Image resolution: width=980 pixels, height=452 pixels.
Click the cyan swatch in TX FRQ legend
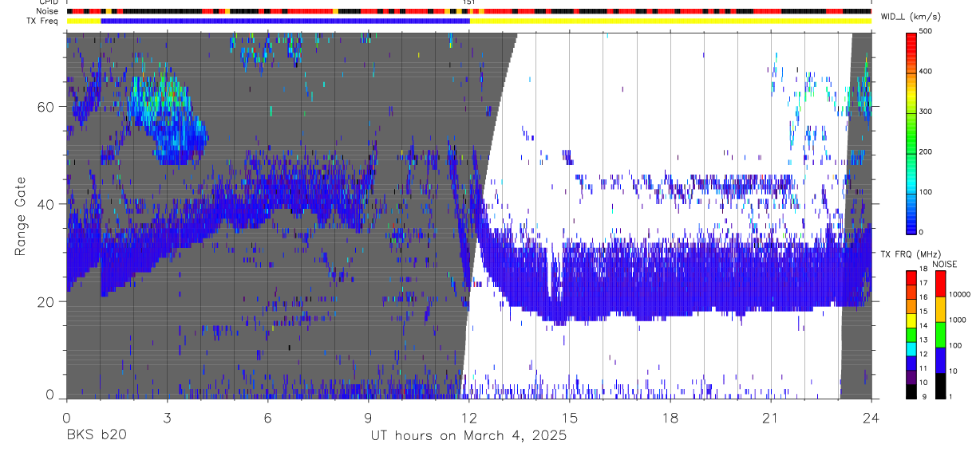(911, 348)
